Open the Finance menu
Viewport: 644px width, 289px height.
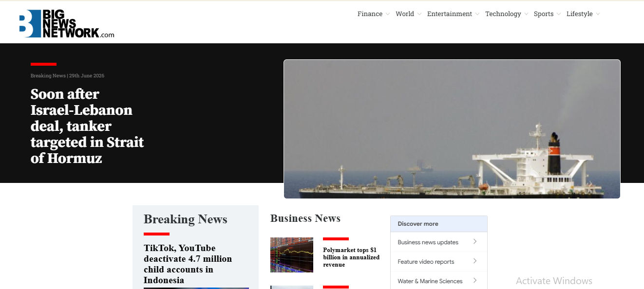tap(370, 14)
